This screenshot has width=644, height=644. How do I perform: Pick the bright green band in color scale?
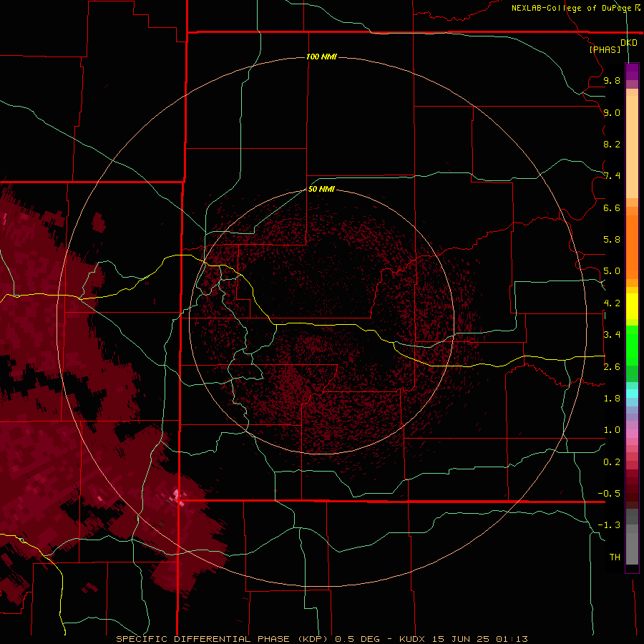pos(632,345)
